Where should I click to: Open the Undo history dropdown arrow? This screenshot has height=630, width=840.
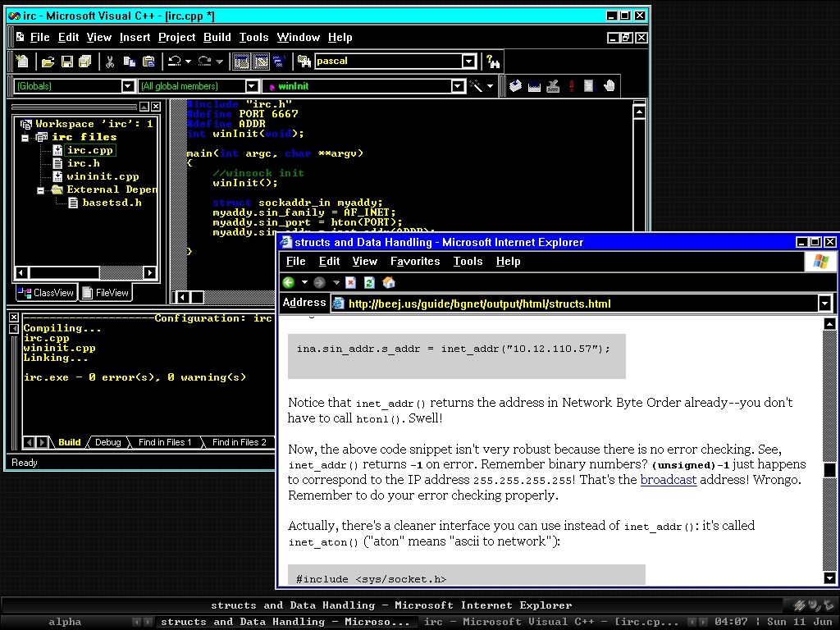(188, 62)
